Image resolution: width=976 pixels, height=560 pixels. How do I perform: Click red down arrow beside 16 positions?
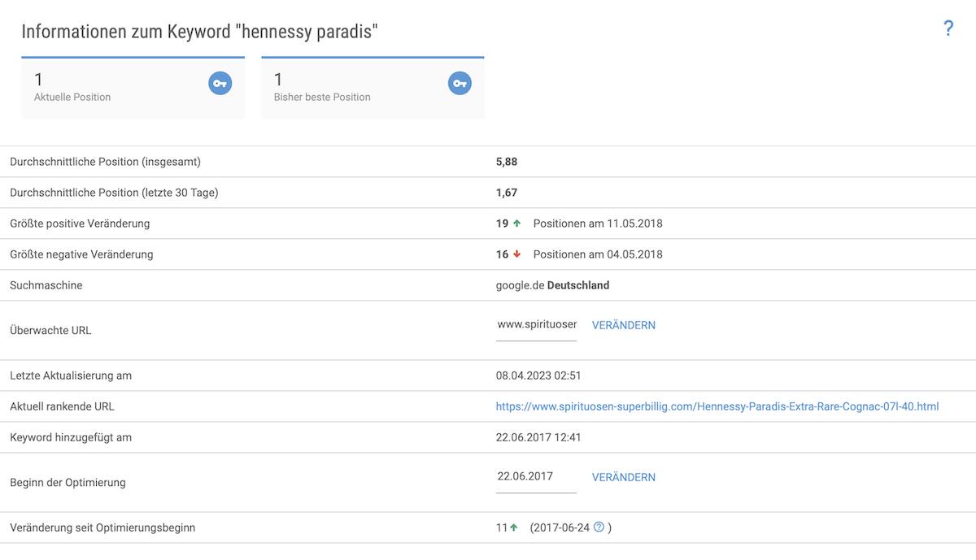coord(516,254)
